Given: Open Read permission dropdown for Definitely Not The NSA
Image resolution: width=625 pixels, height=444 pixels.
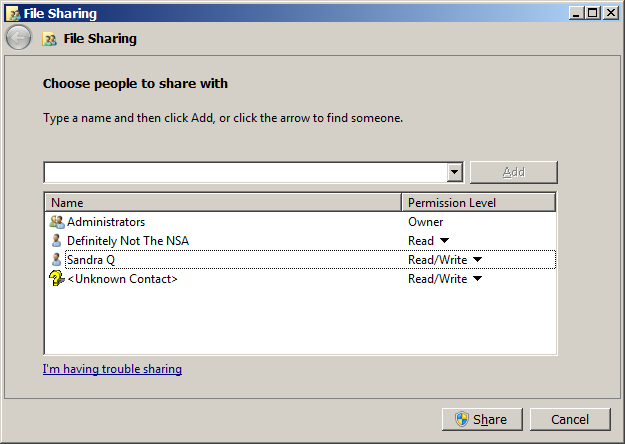Looking at the screenshot, I should [444, 241].
